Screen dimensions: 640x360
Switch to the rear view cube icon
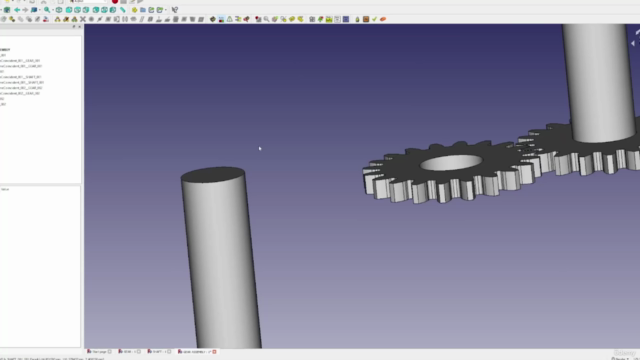click(x=96, y=10)
